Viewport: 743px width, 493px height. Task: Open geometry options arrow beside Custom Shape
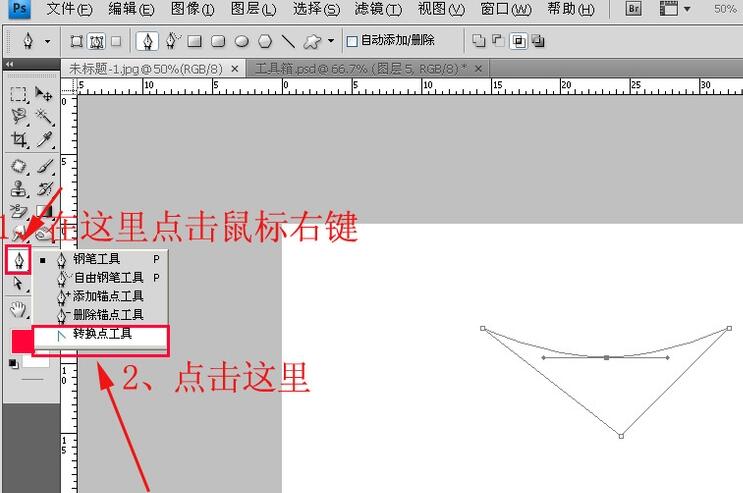point(331,41)
